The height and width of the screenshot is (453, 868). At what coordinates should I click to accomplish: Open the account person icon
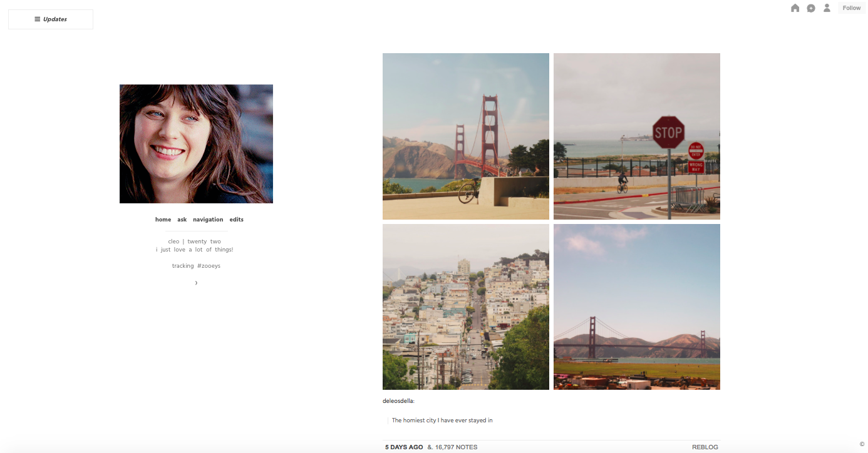[826, 8]
